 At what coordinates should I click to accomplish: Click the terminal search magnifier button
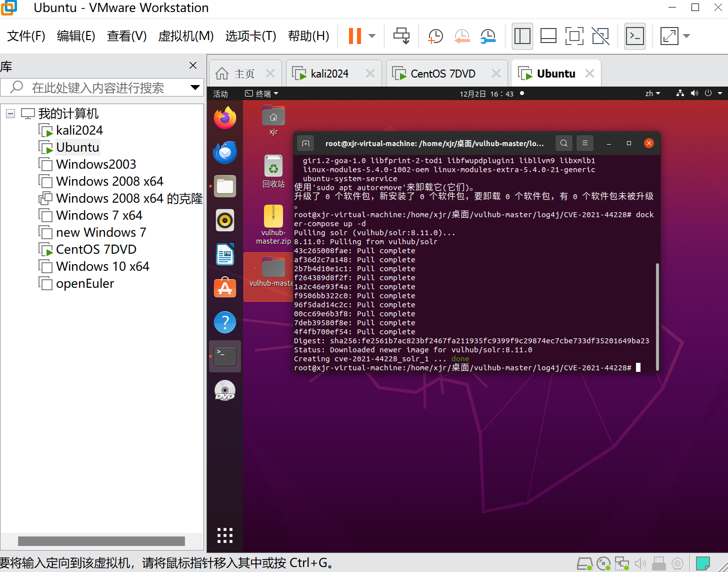563,143
